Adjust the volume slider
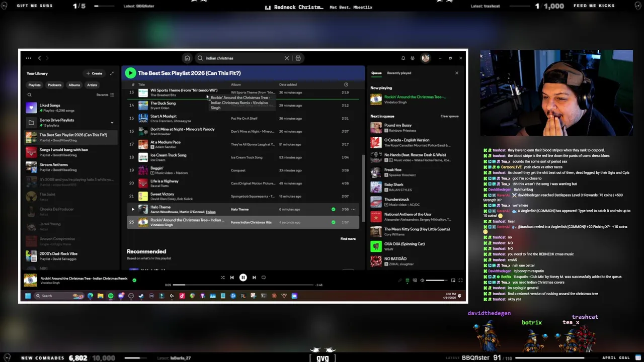The width and height of the screenshot is (644, 362). coord(436,281)
